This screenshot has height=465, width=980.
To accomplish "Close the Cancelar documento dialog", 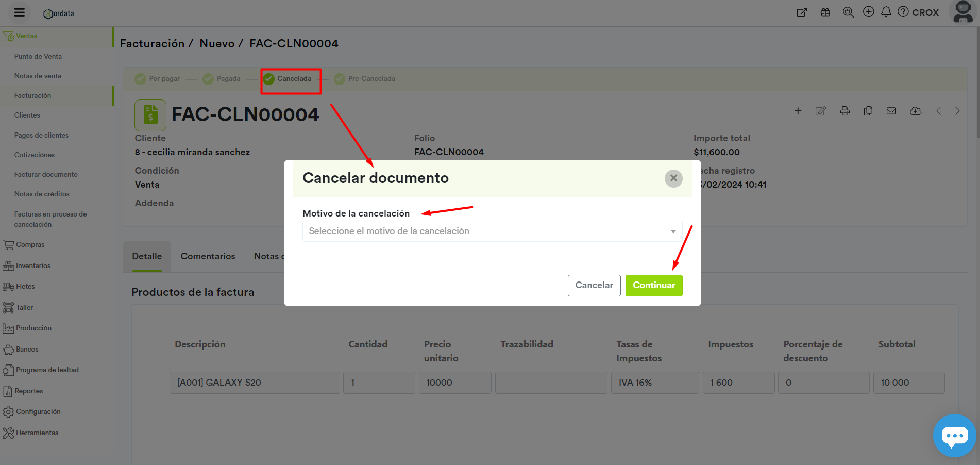I will [673, 178].
